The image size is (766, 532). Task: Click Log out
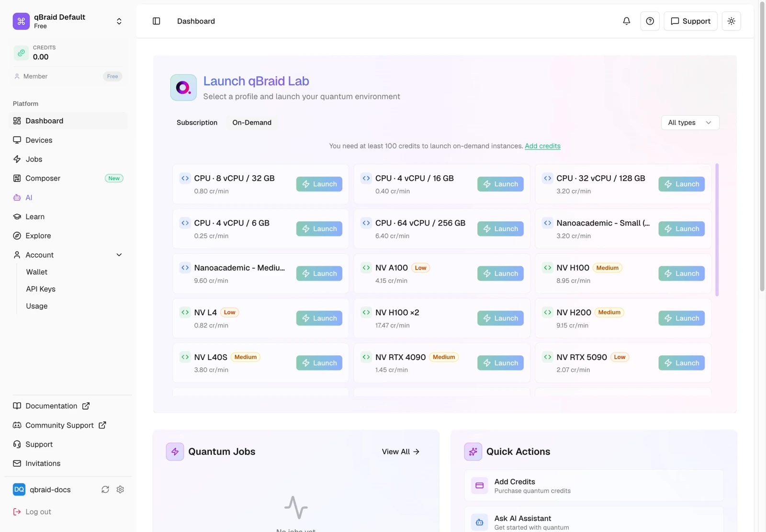(x=32, y=511)
